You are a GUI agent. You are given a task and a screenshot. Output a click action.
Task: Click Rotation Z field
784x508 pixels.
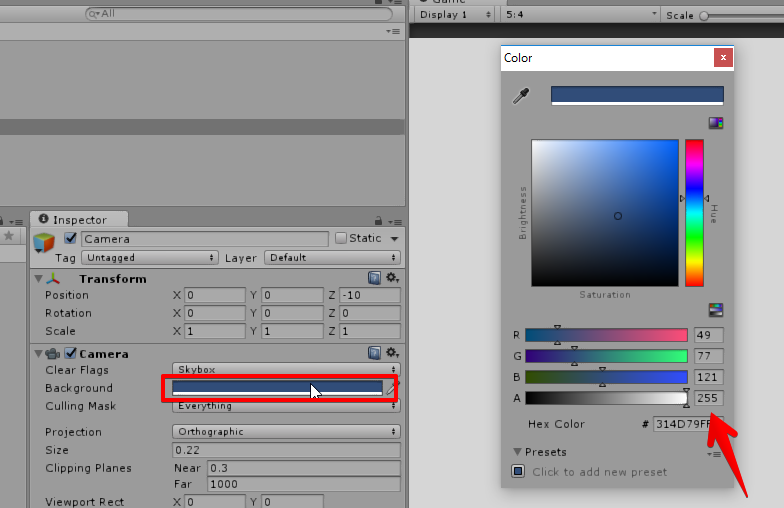(370, 313)
